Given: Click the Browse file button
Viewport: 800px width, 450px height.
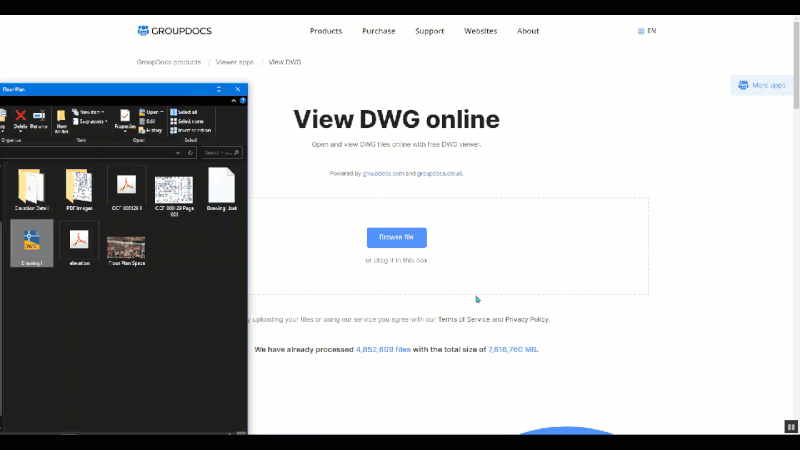Looking at the screenshot, I should coord(396,238).
